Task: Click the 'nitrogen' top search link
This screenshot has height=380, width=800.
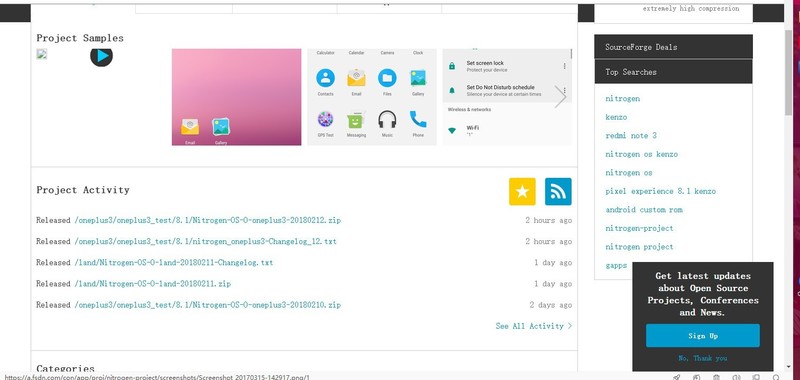Action: pos(622,98)
